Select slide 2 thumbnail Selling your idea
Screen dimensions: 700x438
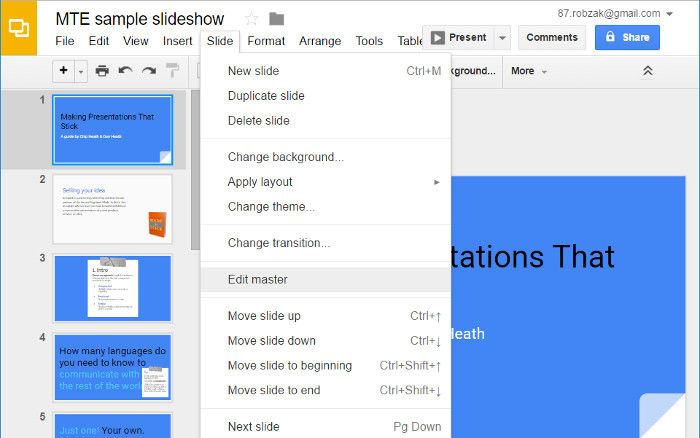tap(112, 209)
